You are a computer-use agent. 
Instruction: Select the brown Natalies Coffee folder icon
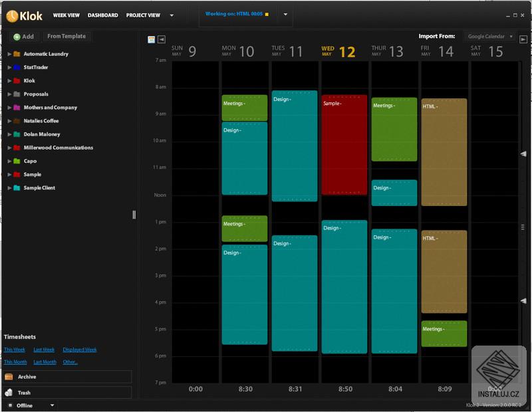[17, 121]
